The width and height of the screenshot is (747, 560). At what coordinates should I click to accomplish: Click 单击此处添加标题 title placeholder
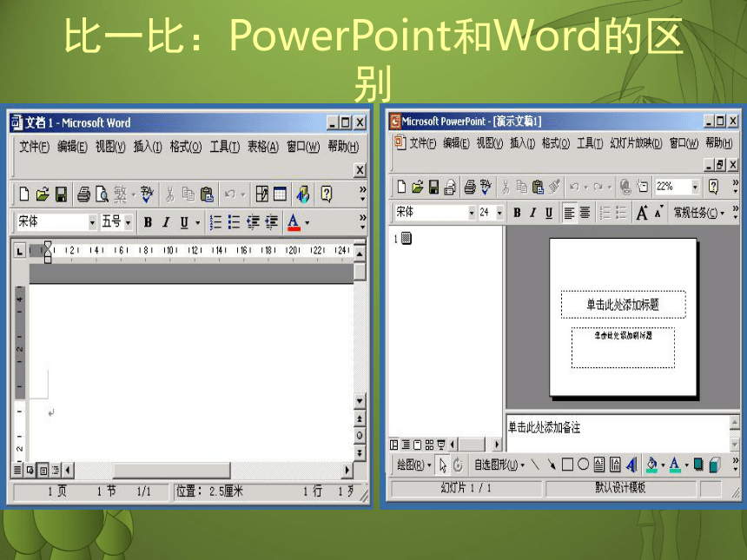click(623, 304)
